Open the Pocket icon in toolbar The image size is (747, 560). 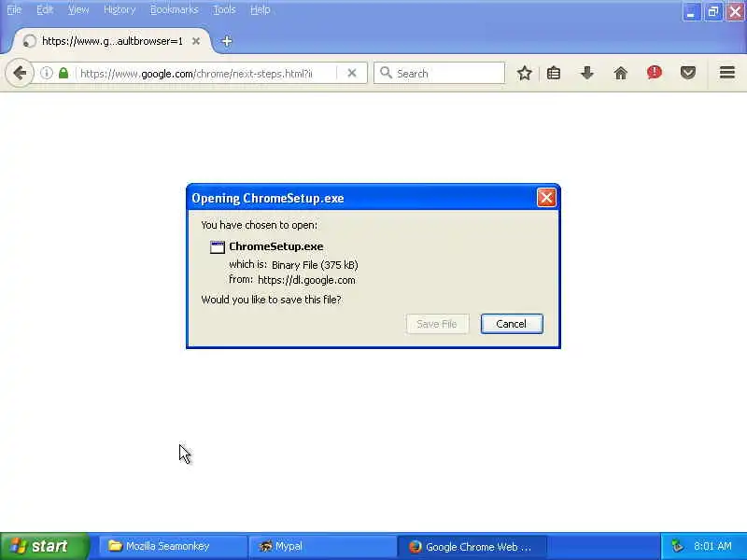click(687, 73)
